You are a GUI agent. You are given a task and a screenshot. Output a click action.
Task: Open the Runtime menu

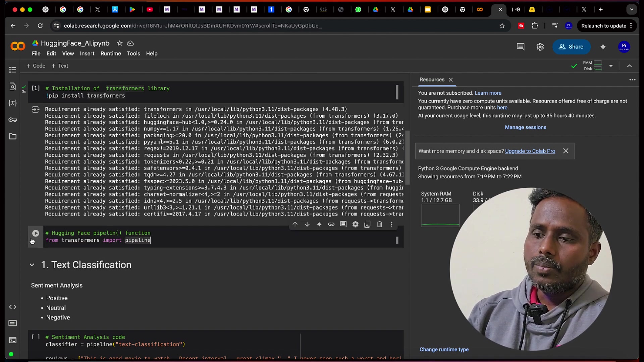point(111,54)
